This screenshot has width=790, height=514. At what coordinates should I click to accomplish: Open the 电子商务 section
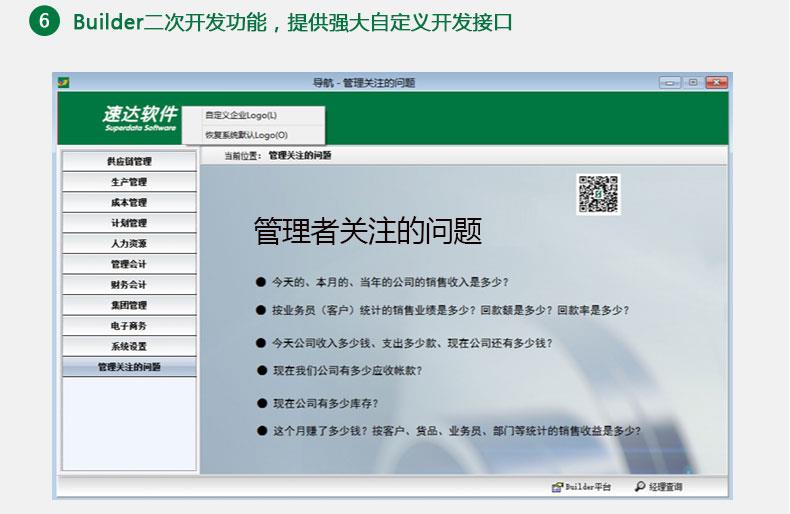coord(129,326)
